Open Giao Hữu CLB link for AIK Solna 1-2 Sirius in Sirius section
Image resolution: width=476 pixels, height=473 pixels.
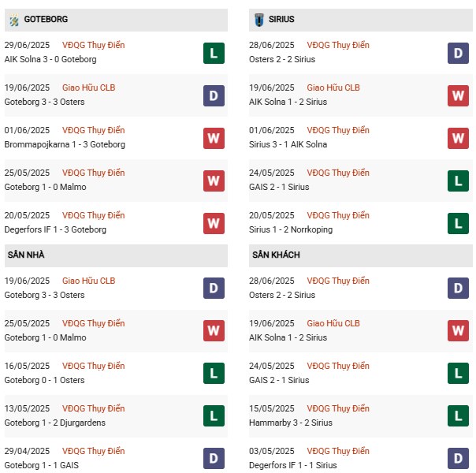click(x=333, y=88)
